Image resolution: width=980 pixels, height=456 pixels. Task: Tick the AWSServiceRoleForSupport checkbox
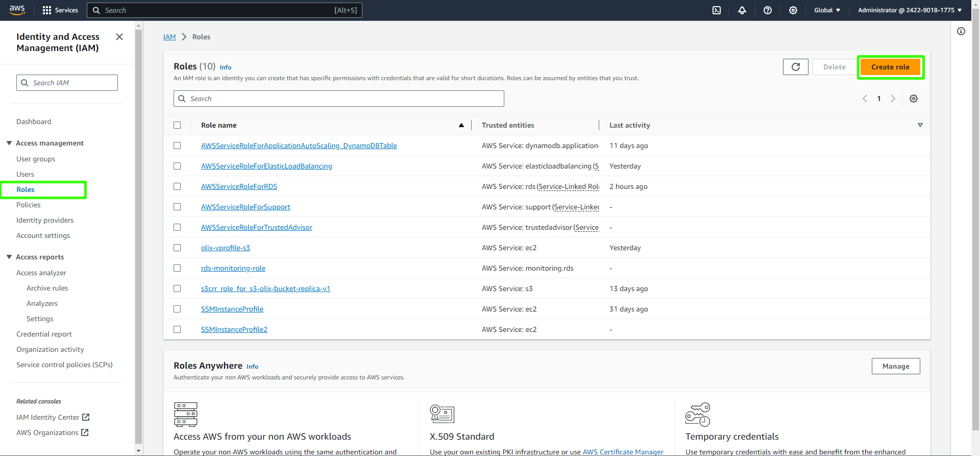tap(177, 207)
